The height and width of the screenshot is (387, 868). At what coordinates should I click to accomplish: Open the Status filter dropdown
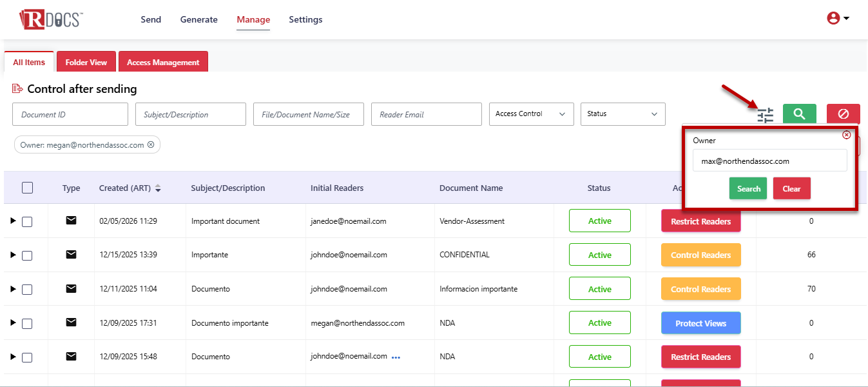(622, 114)
